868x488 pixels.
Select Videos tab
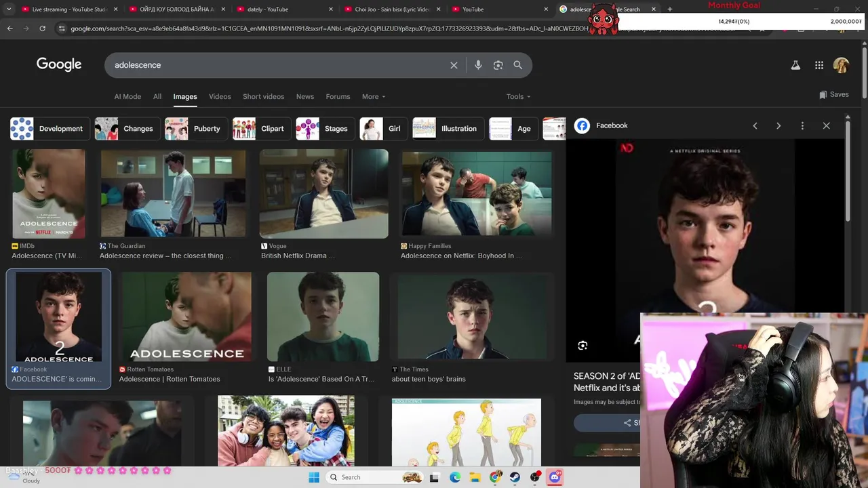tap(220, 96)
